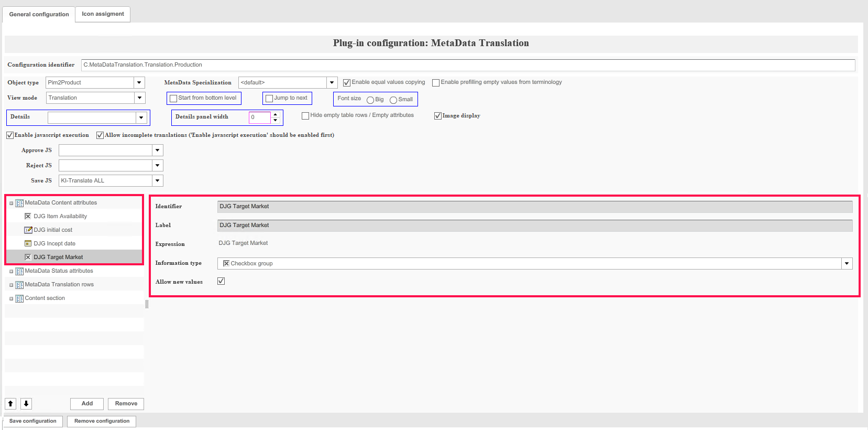Click the DJG initial cost edit icon
868x430 pixels.
coord(28,230)
